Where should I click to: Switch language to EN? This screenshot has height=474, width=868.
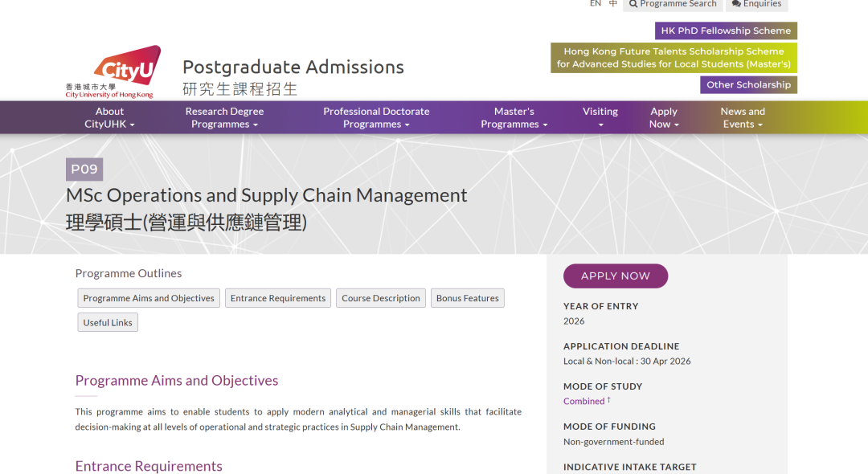595,4
